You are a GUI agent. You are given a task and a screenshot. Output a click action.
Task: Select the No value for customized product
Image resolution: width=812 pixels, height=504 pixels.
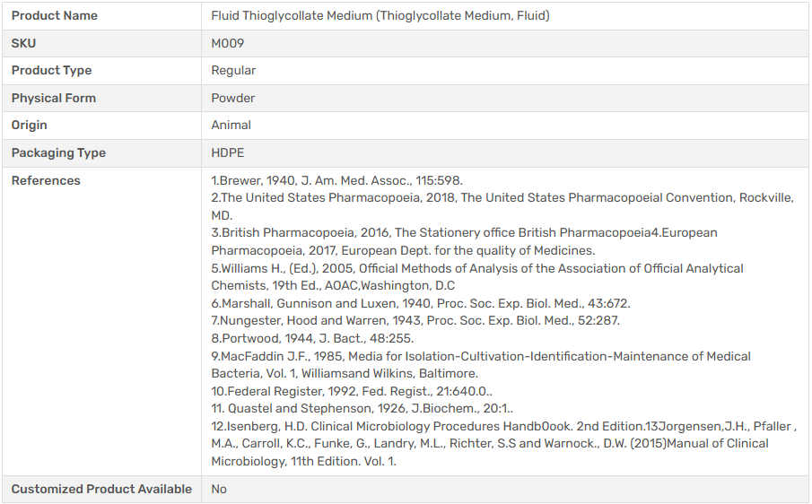[219, 490]
